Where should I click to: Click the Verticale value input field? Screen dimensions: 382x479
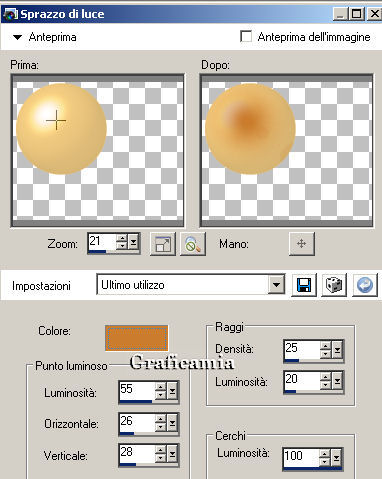click(x=137, y=453)
